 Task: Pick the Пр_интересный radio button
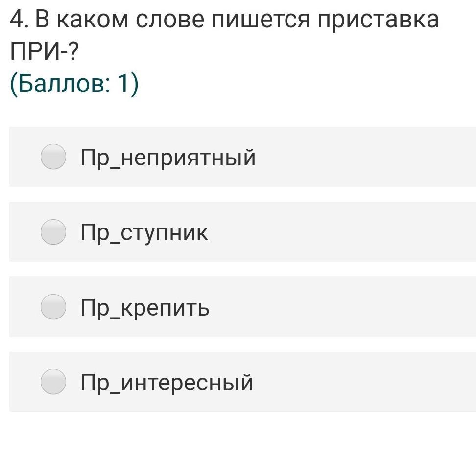[x=53, y=382]
